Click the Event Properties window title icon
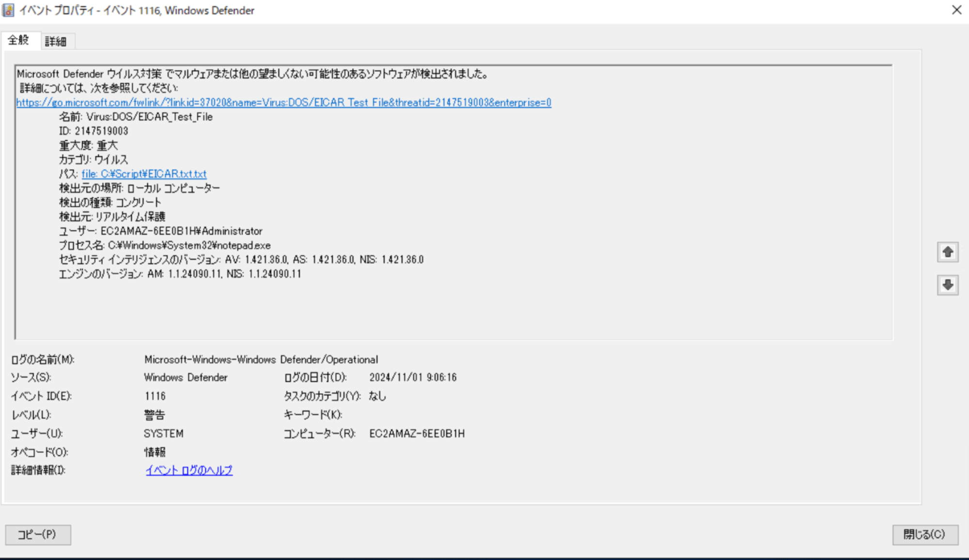This screenshot has width=969, height=560. pos(8,10)
